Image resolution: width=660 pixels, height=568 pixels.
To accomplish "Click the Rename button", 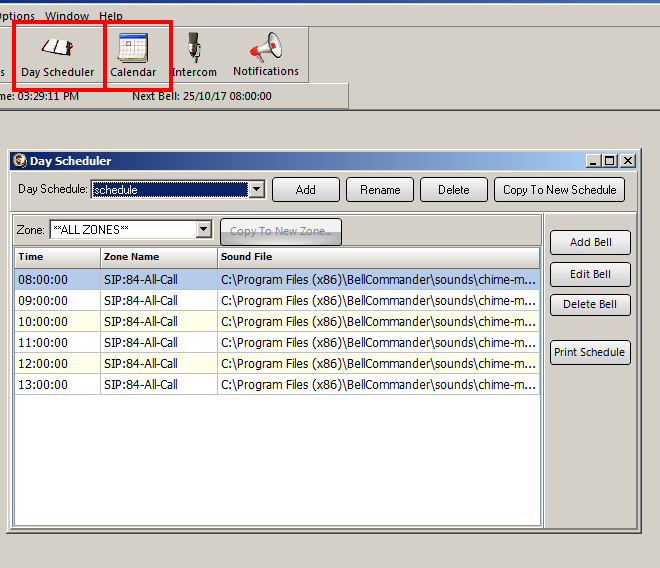I will click(380, 189).
